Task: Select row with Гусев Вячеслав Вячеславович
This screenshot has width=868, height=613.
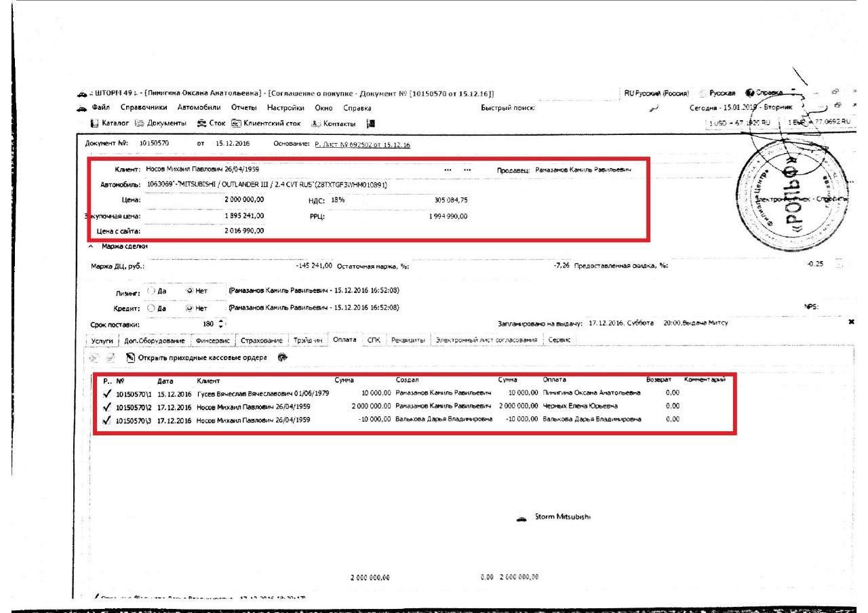Action: pyautogui.click(x=414, y=393)
